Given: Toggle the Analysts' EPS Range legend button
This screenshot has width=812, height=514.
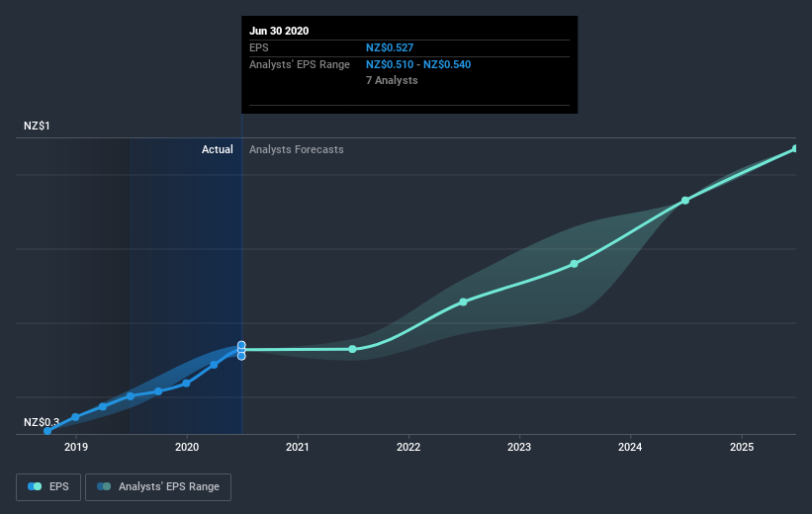Looking at the screenshot, I should tap(158, 487).
